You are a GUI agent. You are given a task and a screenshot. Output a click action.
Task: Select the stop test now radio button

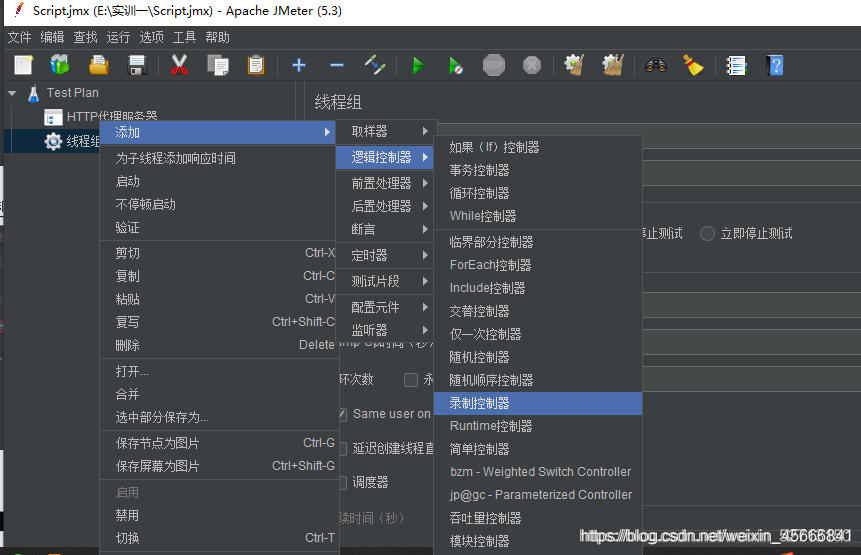click(x=707, y=233)
